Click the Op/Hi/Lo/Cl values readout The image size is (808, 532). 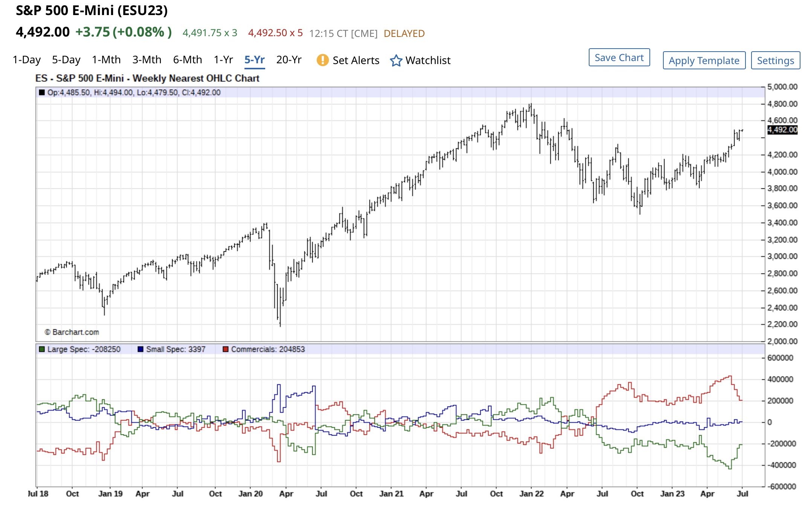tap(134, 93)
